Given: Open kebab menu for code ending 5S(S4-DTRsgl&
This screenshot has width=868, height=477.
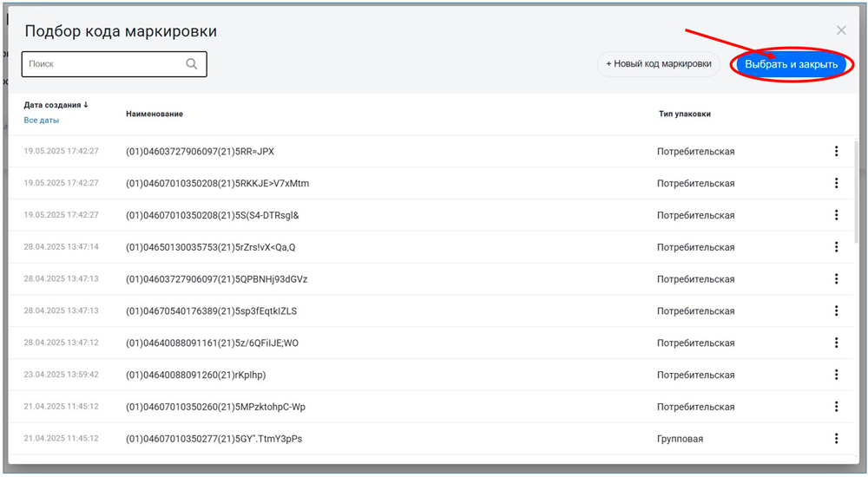Looking at the screenshot, I should (x=836, y=215).
